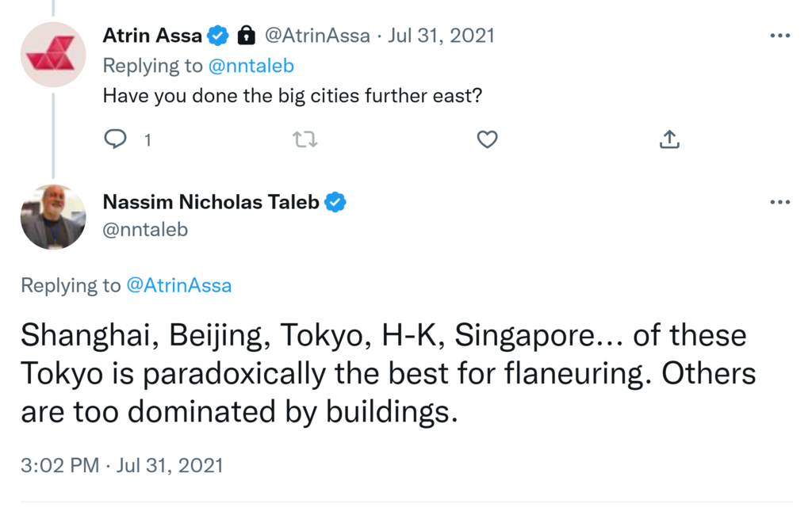Click the tweet text about Tokyo flaneuring

388,374
